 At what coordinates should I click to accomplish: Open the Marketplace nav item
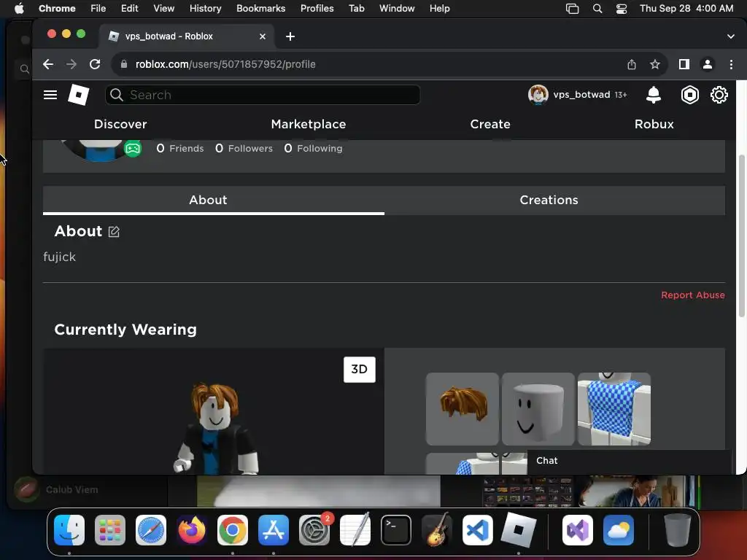(x=309, y=124)
